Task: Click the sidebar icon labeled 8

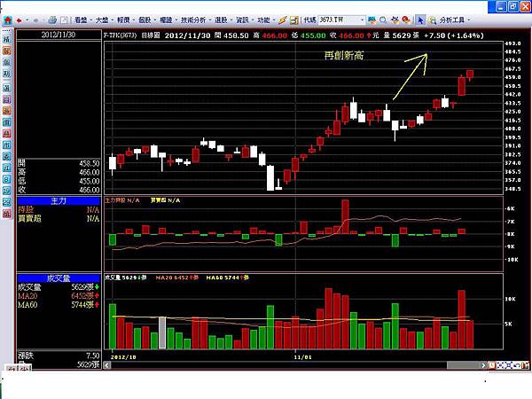Action: point(6,179)
